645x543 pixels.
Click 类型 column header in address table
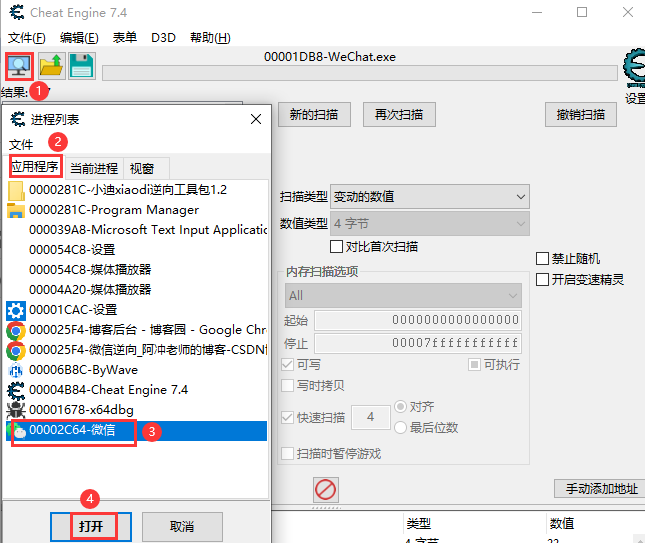(419, 524)
